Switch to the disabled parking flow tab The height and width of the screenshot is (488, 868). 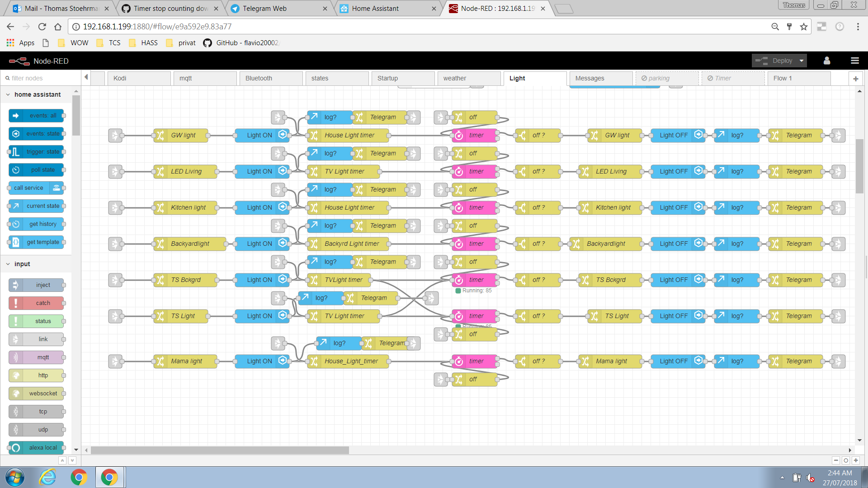pos(667,78)
